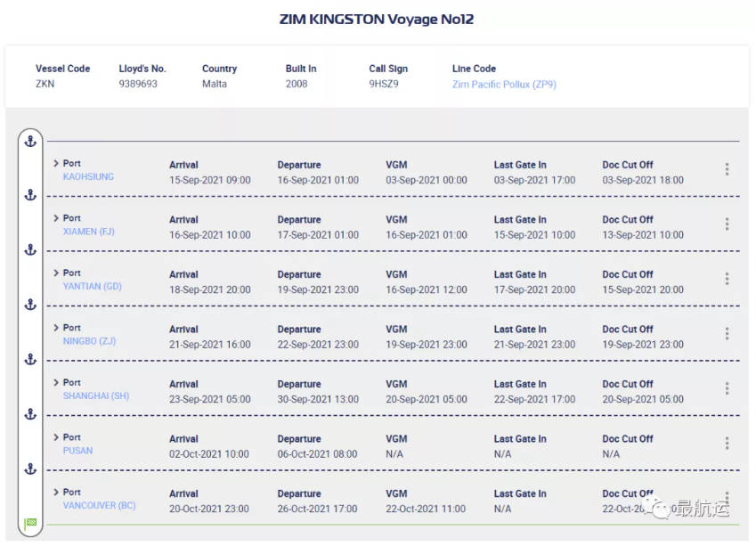Open the three-dot menu for Shanghai row
The height and width of the screenshot is (546, 756).
coord(727,388)
